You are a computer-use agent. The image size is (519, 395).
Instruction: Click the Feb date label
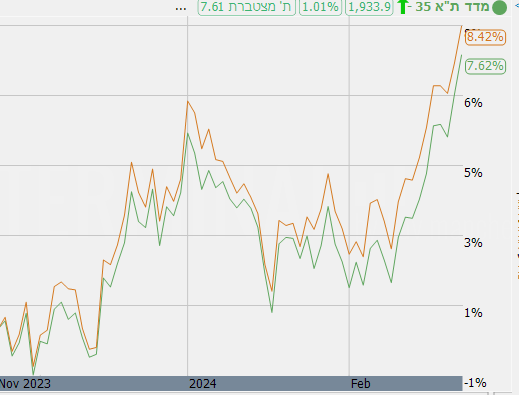point(361,384)
